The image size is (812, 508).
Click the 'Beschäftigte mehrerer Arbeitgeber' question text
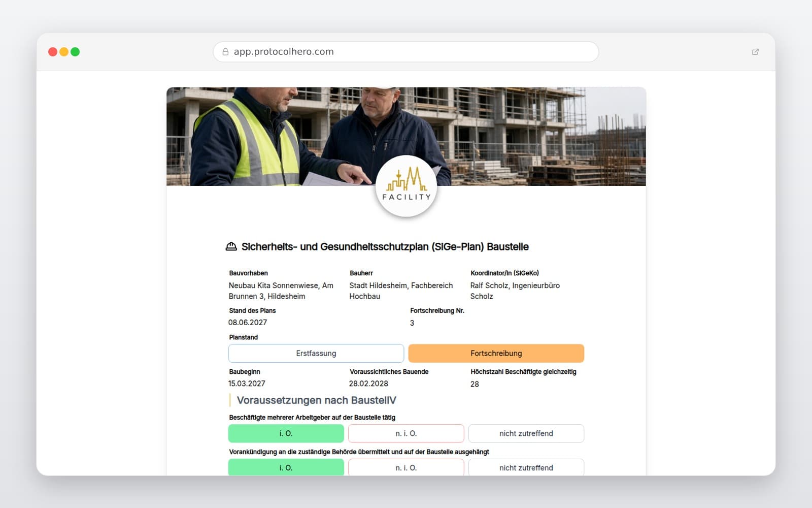pyautogui.click(x=312, y=418)
